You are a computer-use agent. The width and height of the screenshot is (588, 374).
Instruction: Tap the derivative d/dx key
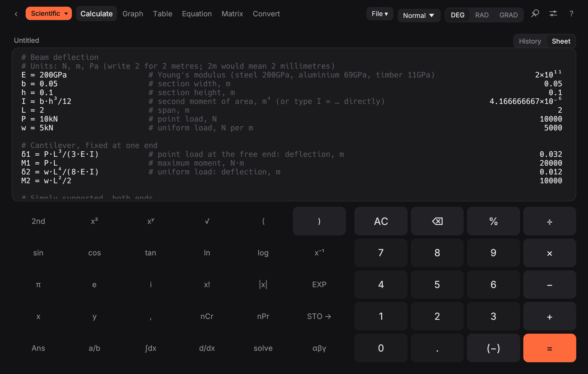(x=207, y=348)
